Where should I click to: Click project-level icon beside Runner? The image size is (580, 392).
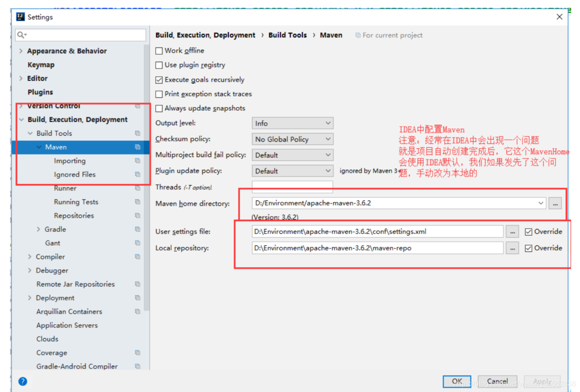(137, 188)
